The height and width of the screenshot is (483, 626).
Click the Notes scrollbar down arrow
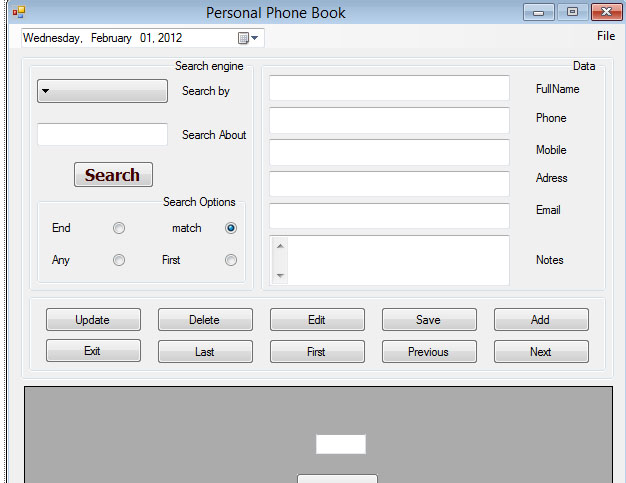click(x=280, y=275)
